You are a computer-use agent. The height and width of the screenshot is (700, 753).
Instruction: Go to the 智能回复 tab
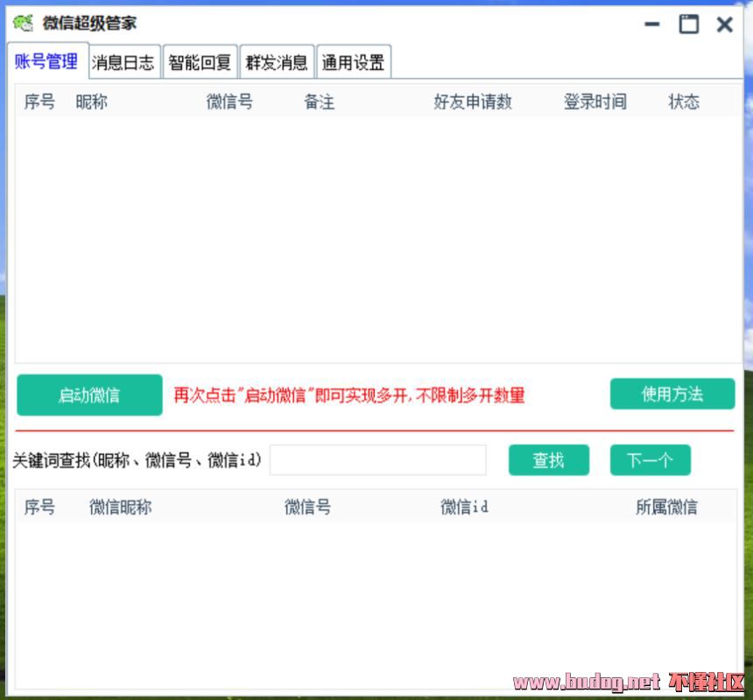(200, 62)
